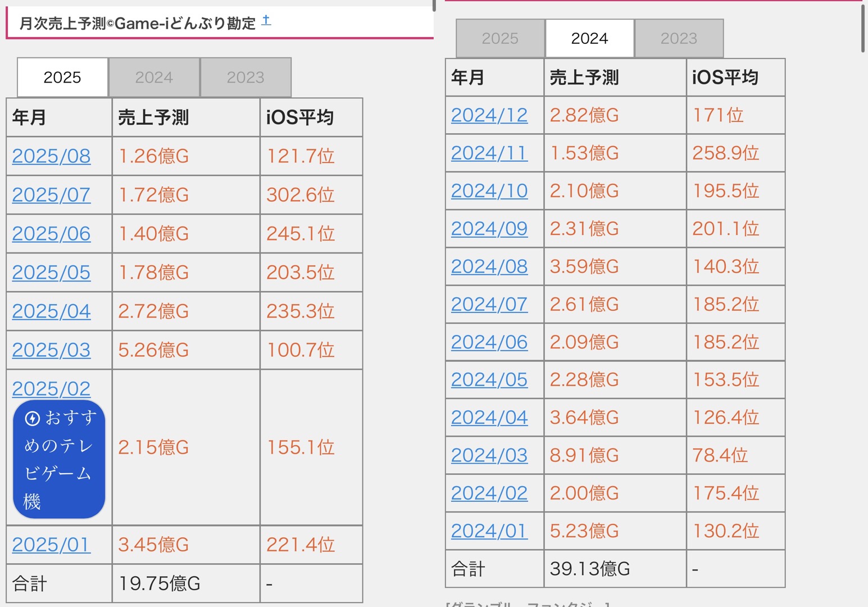Switch to 2025 tab in right table

[500, 38]
